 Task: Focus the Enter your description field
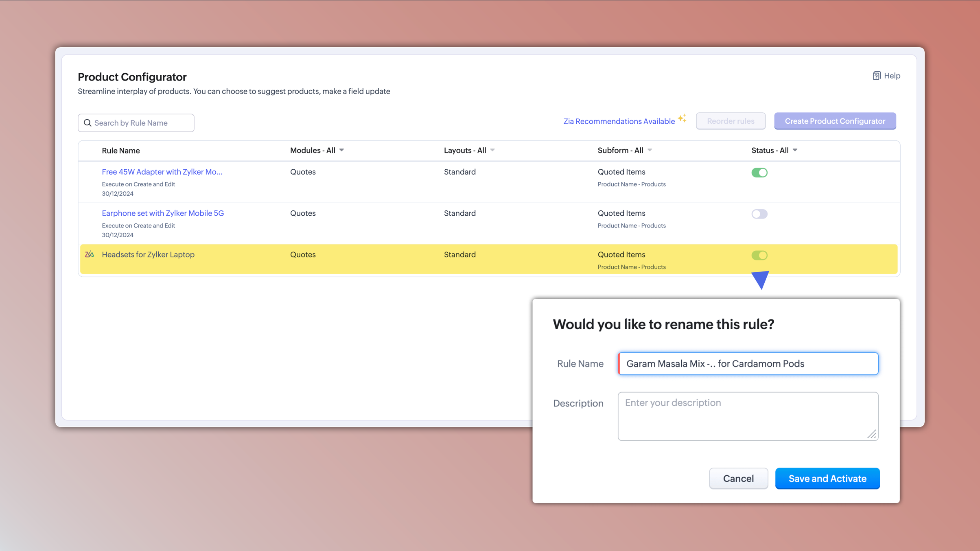[x=748, y=416]
